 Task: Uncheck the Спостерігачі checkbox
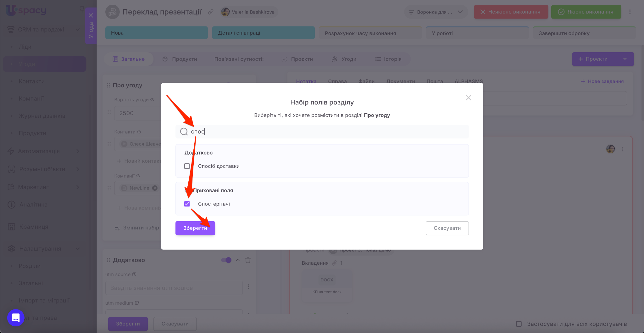click(187, 204)
